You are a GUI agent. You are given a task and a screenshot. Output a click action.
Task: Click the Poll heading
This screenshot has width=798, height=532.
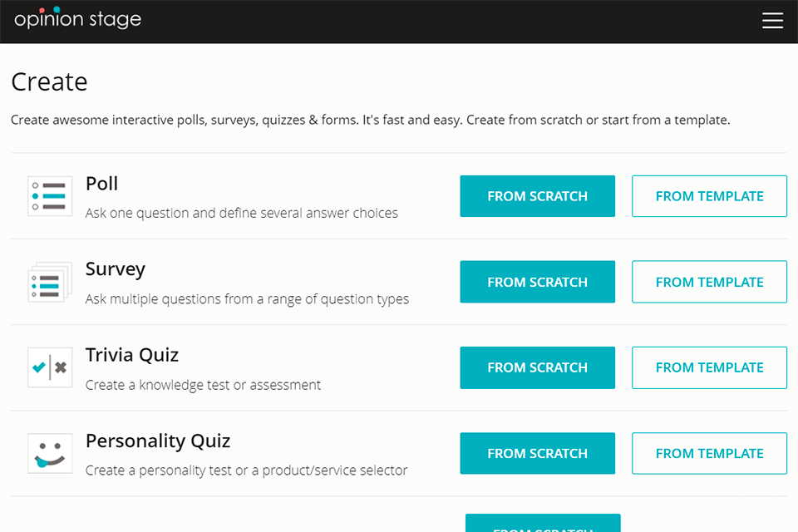point(102,184)
